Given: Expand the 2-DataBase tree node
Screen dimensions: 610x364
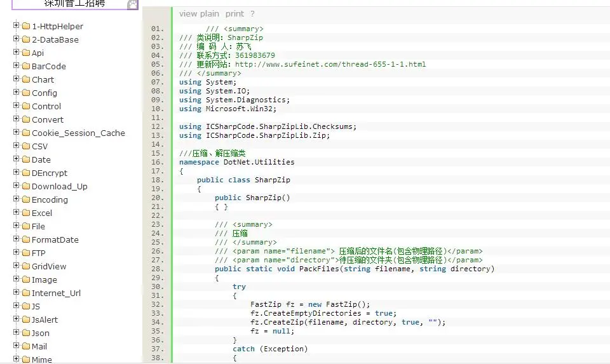Looking at the screenshot, I should (17, 39).
